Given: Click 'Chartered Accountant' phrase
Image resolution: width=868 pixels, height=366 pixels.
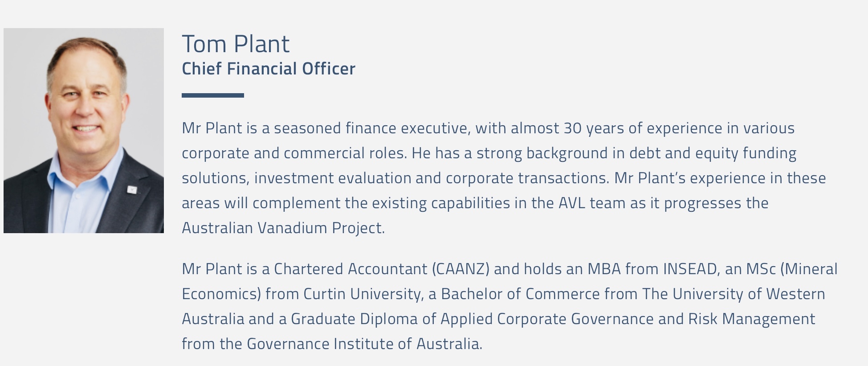Looking at the screenshot, I should (x=350, y=269).
